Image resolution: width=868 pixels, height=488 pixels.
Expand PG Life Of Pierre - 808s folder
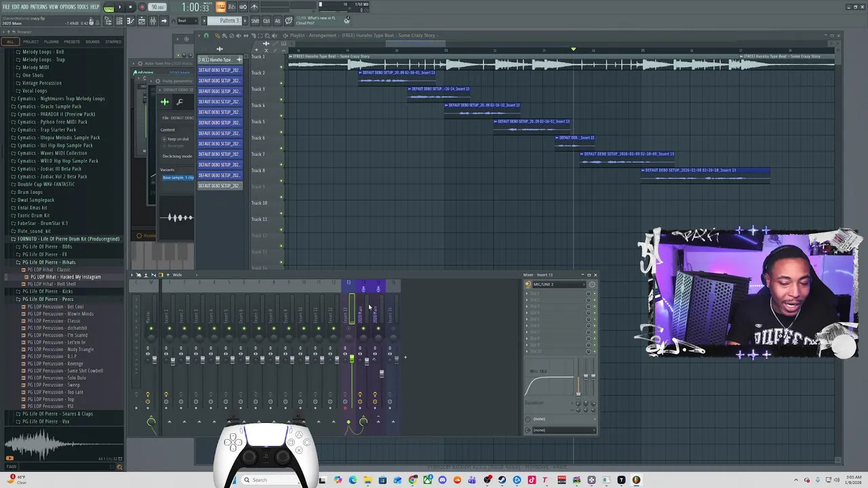47,247
